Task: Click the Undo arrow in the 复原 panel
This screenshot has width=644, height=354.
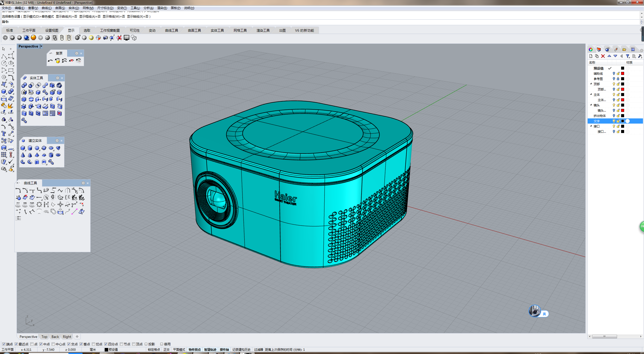Action: coord(50,61)
